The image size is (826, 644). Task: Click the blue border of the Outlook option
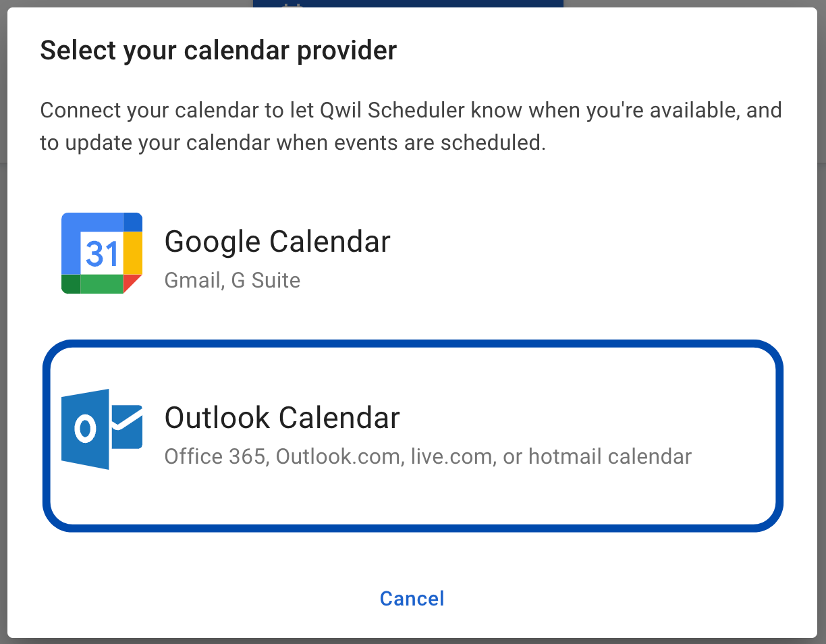[413, 344]
